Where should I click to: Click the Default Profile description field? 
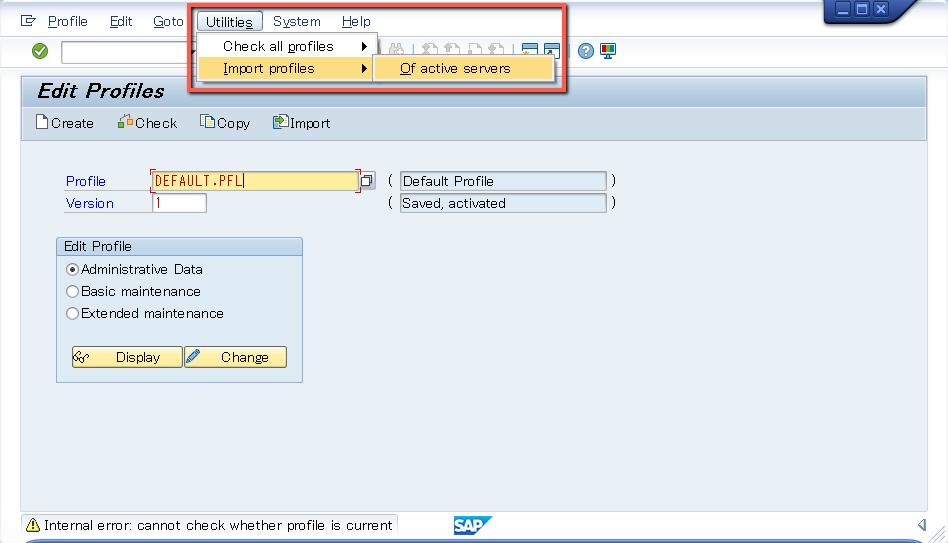click(x=503, y=181)
